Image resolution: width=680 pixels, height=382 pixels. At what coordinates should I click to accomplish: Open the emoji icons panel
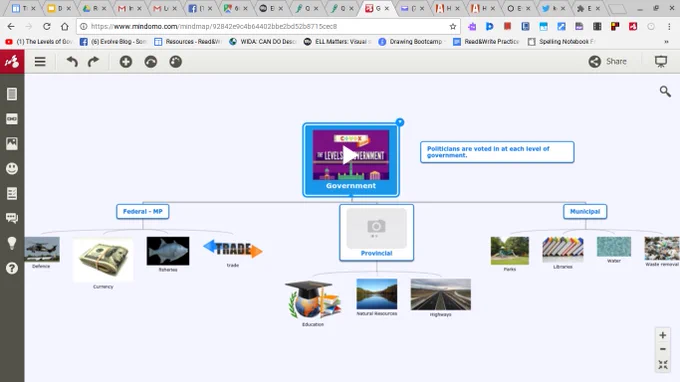pos(12,168)
